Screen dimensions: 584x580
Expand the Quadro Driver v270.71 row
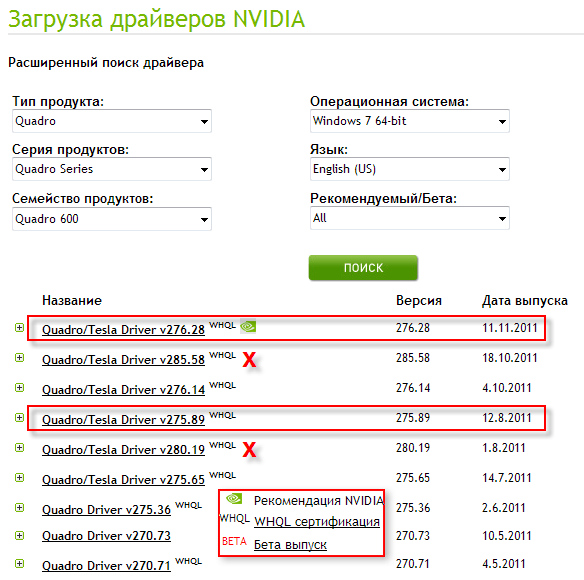(x=19, y=564)
